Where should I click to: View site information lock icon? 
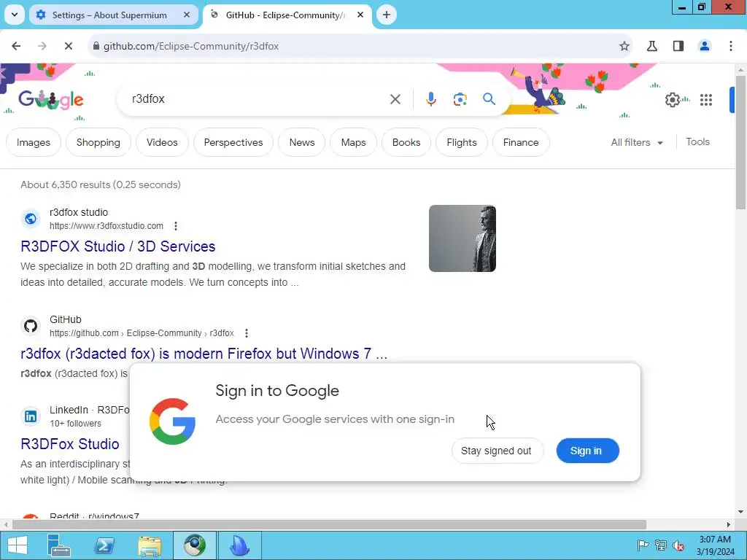pyautogui.click(x=96, y=46)
